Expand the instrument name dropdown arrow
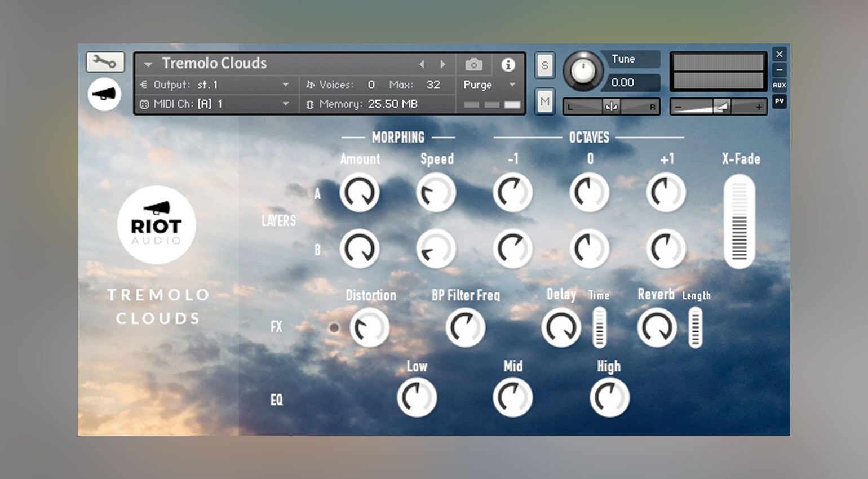 click(148, 64)
